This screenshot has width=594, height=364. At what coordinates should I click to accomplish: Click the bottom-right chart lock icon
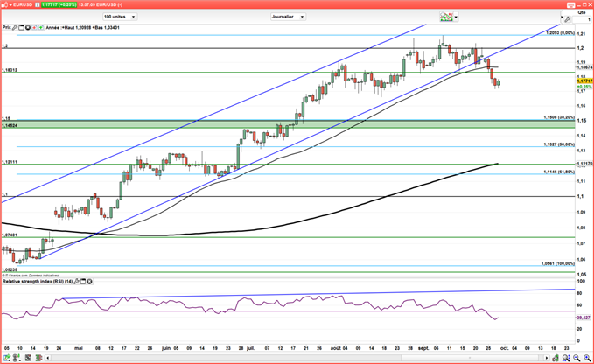click(x=556, y=358)
